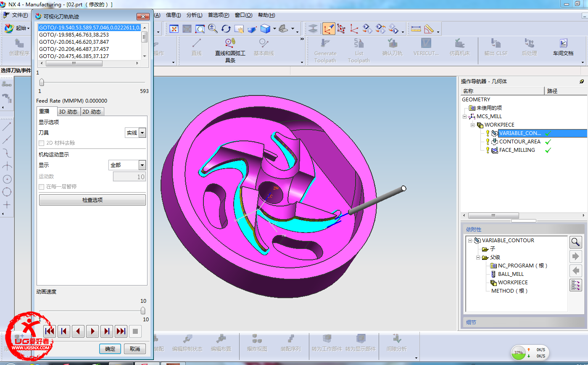This screenshot has width=588, height=365.
Task: Click the Measure distance ruler icon
Action: (x=416, y=29)
